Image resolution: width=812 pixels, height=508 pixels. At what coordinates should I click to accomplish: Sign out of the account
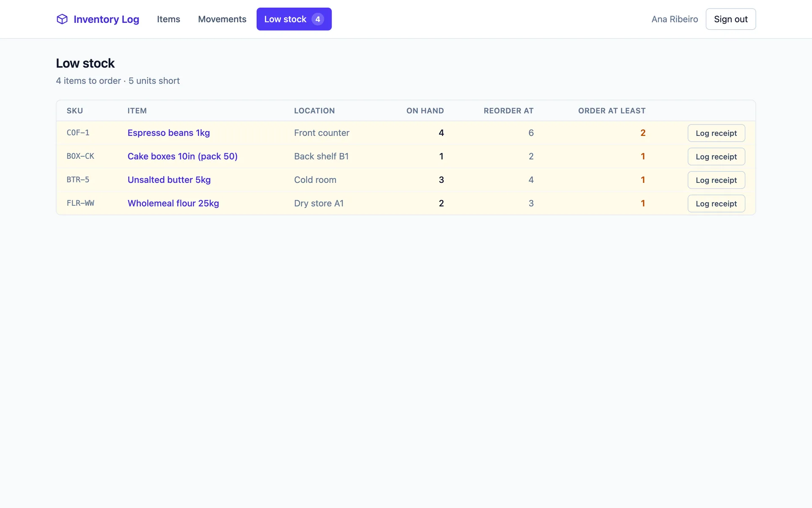click(x=730, y=19)
